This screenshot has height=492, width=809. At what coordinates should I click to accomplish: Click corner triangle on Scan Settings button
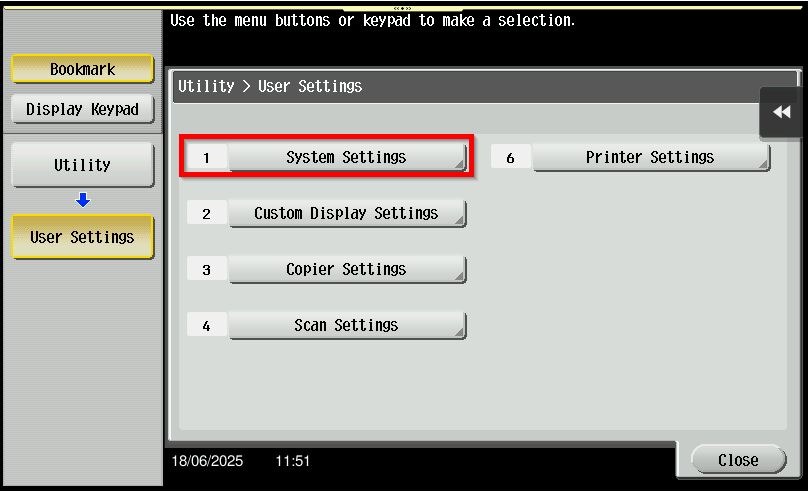click(x=459, y=333)
